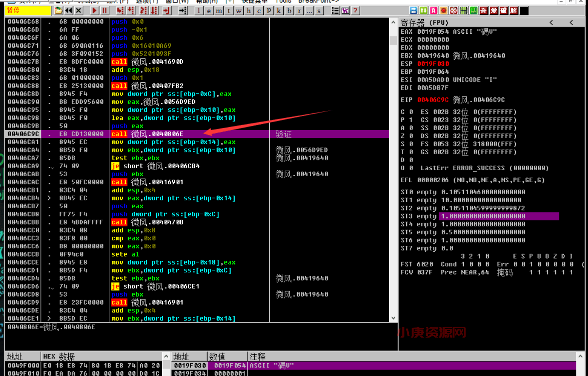Open the memory map 'm' window
Image resolution: width=588 pixels, height=376 pixels.
click(x=219, y=11)
